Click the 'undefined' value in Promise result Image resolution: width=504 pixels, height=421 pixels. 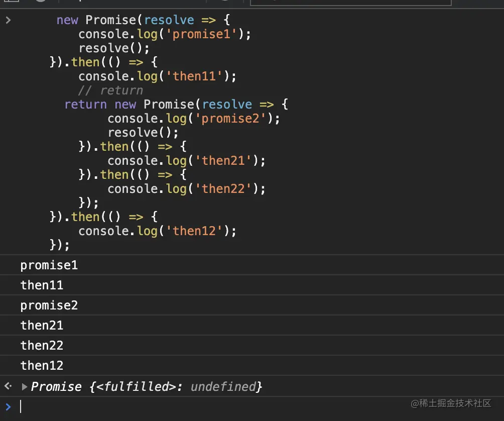(223, 387)
